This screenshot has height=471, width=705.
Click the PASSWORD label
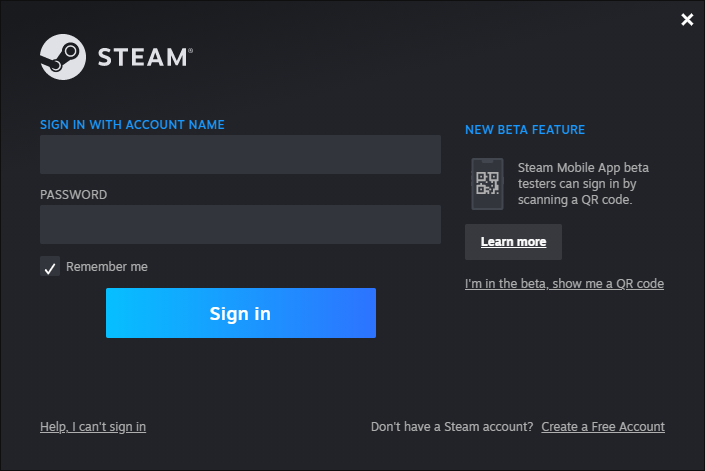74,195
